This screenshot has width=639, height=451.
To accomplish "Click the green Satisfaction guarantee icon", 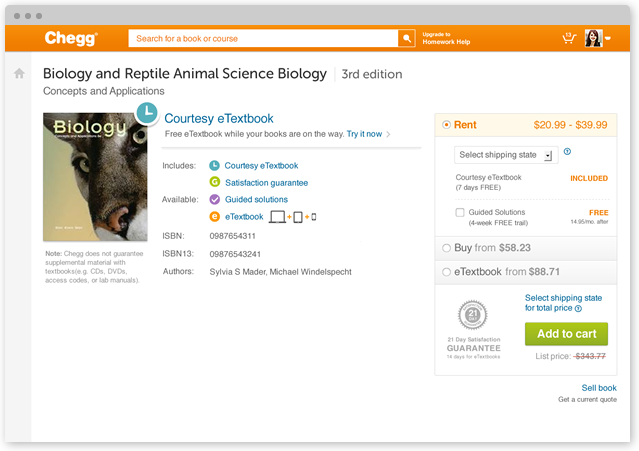I will point(214,182).
